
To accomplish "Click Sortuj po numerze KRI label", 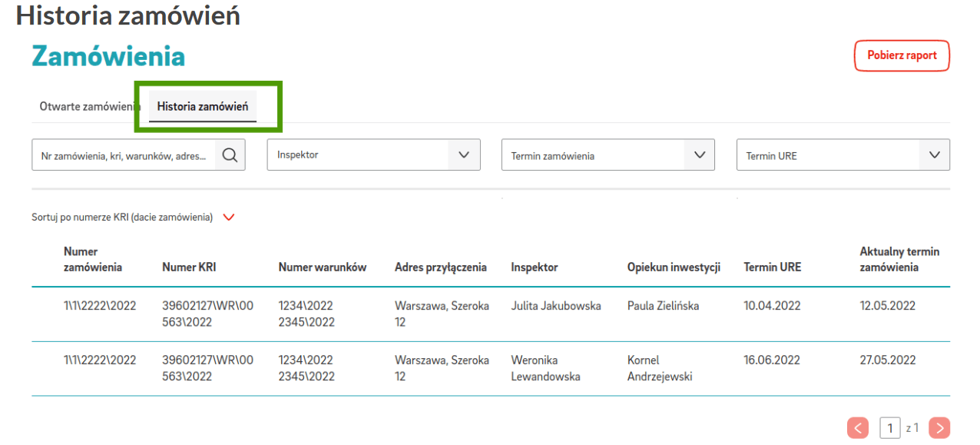I will tap(122, 218).
